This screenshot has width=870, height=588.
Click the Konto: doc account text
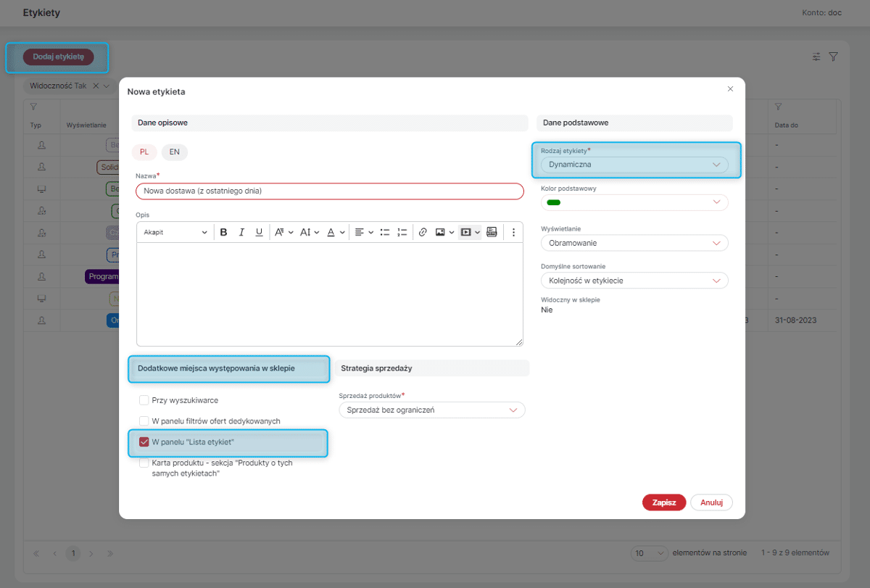[x=822, y=13]
